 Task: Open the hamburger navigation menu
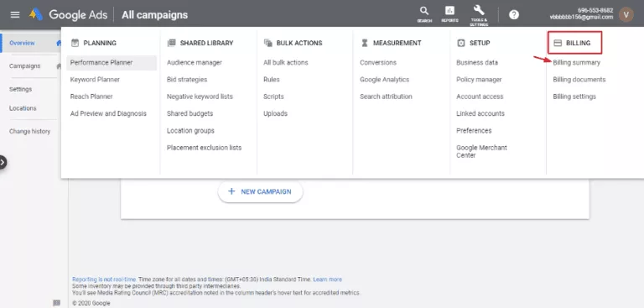pyautogui.click(x=15, y=15)
